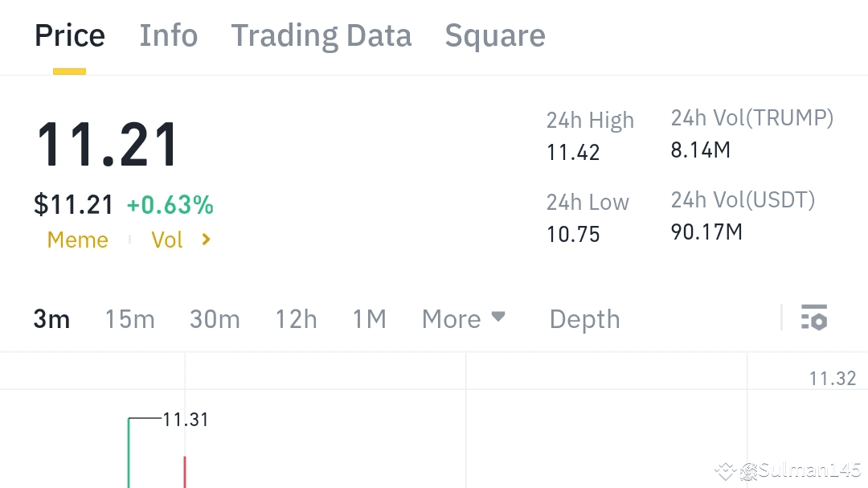Open the Info tab

click(169, 36)
